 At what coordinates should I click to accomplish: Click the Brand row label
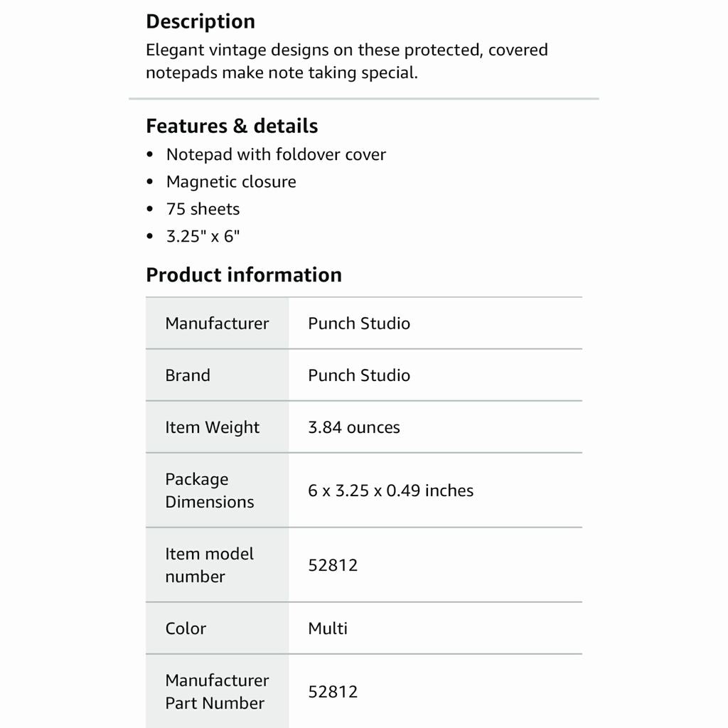(188, 375)
